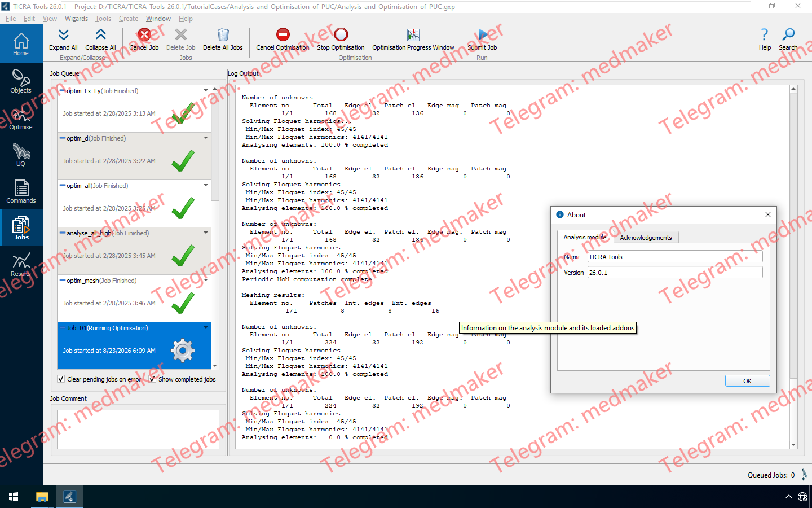Open the Jobs sidebar panel
Viewport: 812px width, 508px height.
click(21, 227)
